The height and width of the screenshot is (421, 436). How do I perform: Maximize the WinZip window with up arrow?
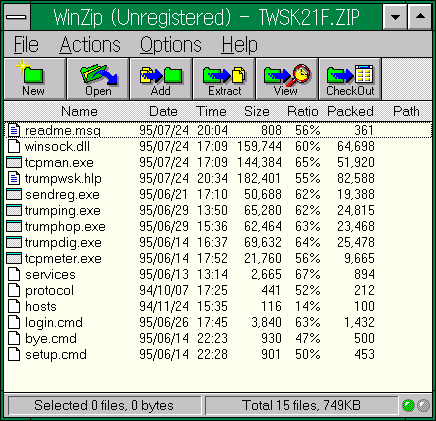(x=420, y=17)
